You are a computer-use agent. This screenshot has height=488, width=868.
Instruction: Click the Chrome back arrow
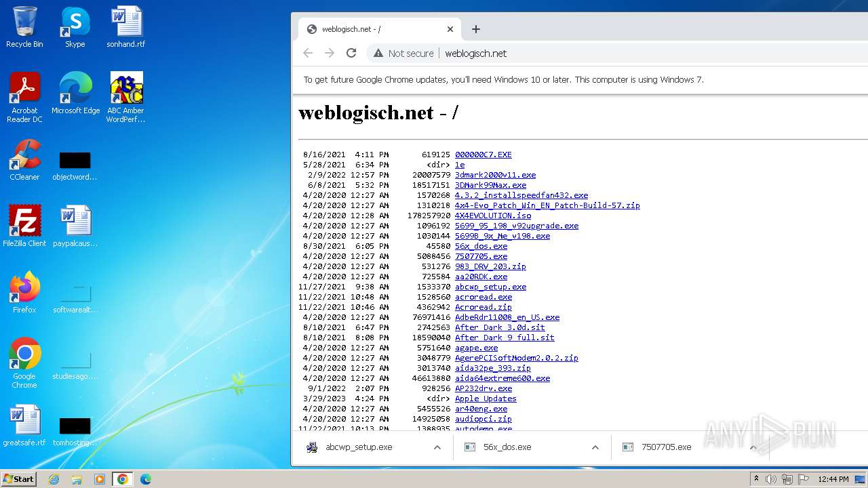click(308, 53)
